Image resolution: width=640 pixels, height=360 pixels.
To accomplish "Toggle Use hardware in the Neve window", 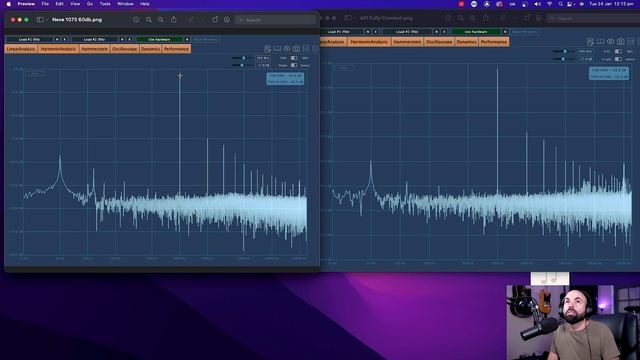I will click(159, 40).
